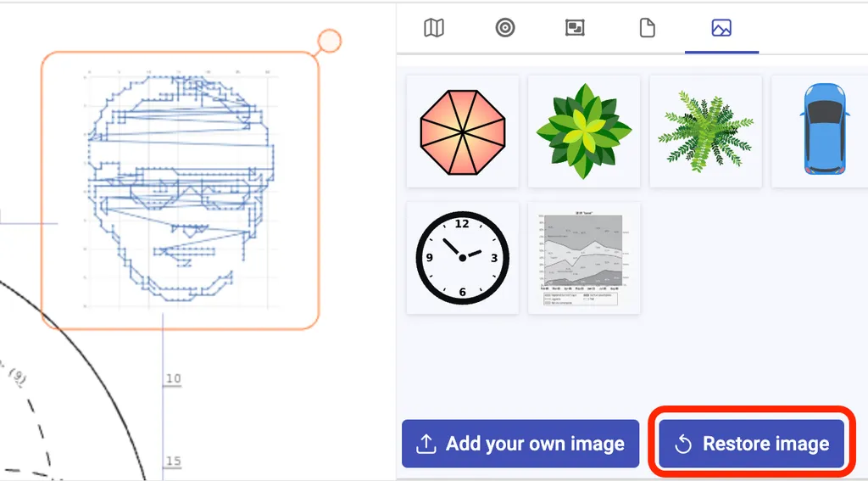Click the upload arrow icon
Image resolution: width=868 pixels, height=481 pixels.
[x=426, y=444]
